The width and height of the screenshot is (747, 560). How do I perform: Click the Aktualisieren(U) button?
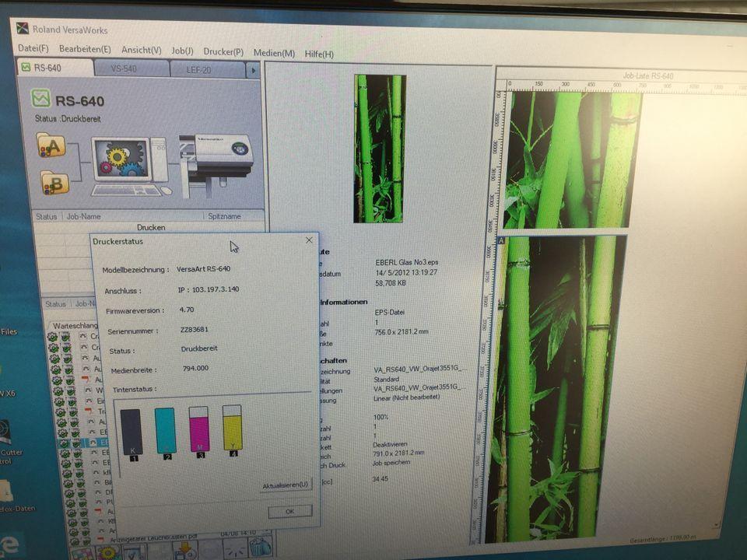point(286,485)
